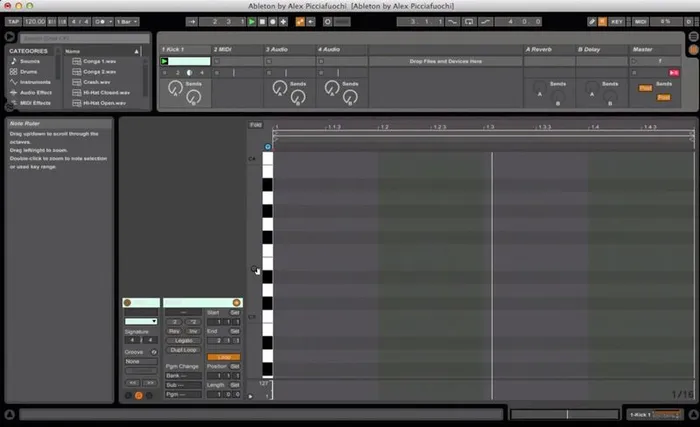
Task: Toggle the upper Post button on Master
Action: click(x=645, y=88)
